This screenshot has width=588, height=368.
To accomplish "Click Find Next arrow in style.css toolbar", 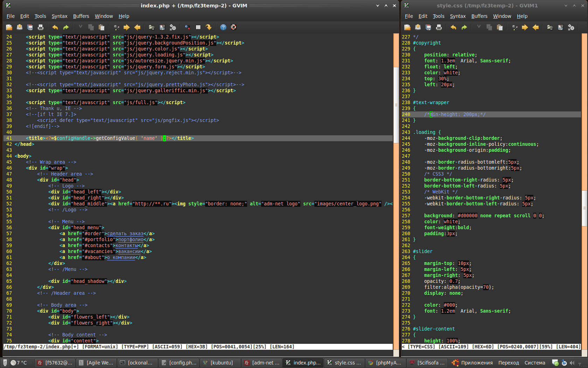I will [525, 27].
